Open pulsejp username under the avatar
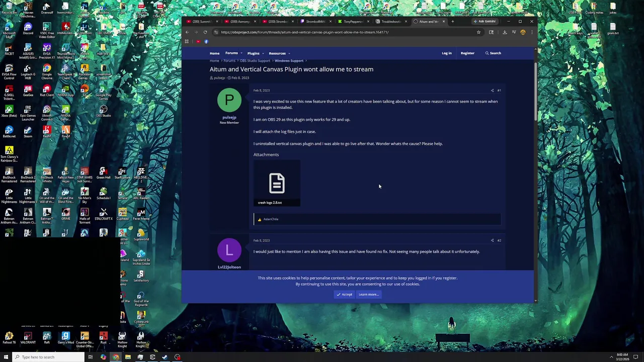This screenshot has height=362, width=644. click(229, 118)
